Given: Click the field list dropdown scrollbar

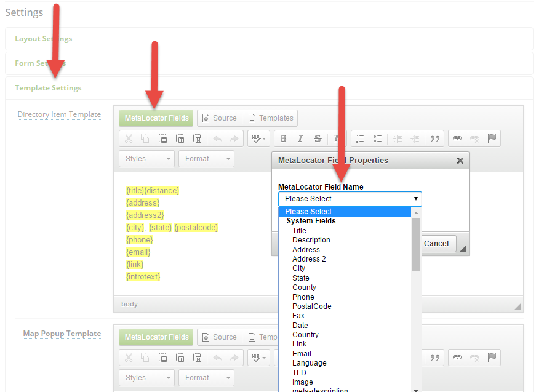Looking at the screenshot, I should [x=416, y=244].
